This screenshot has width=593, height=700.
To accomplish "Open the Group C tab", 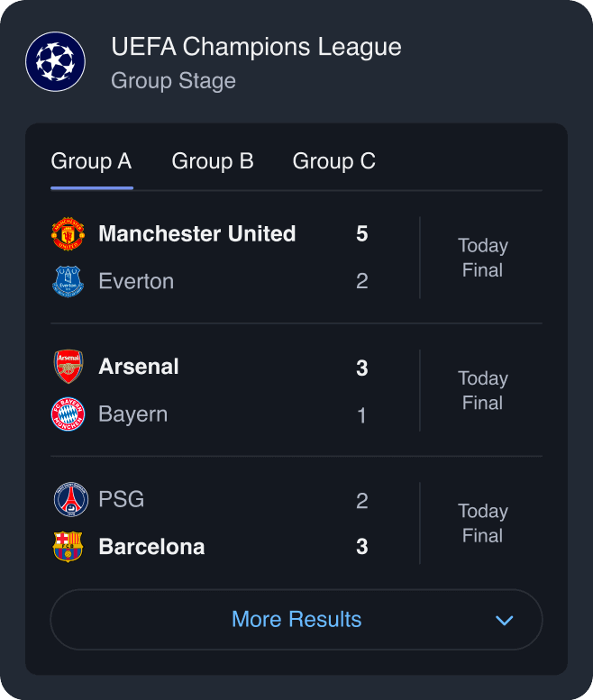I will pyautogui.click(x=333, y=161).
